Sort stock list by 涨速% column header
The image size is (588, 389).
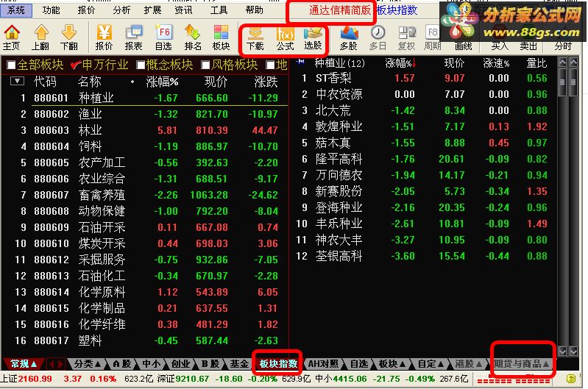click(x=496, y=63)
